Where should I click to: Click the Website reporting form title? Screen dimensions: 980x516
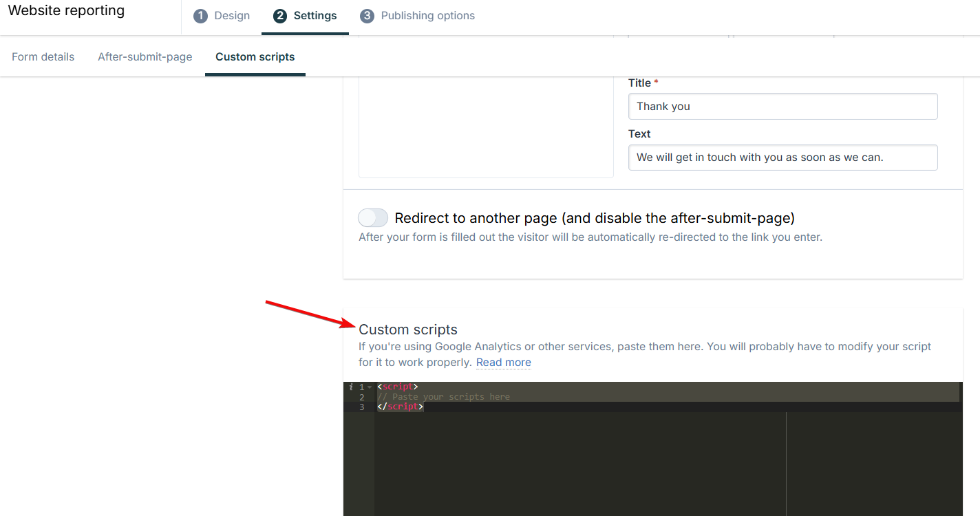[66, 11]
